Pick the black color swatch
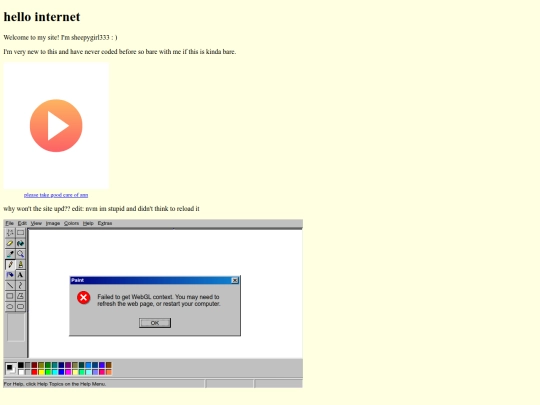This screenshot has width=540, height=405. pyautogui.click(x=21, y=365)
